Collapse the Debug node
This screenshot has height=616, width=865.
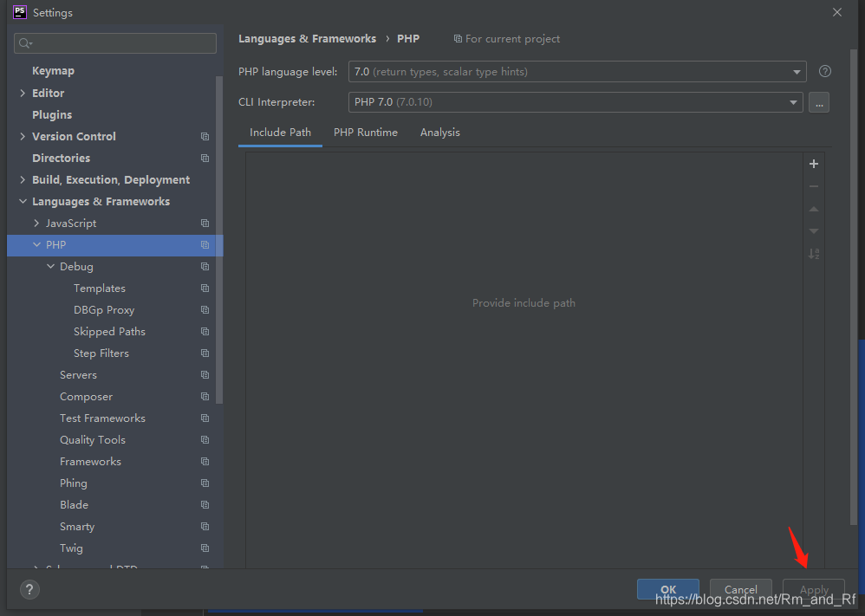51,266
